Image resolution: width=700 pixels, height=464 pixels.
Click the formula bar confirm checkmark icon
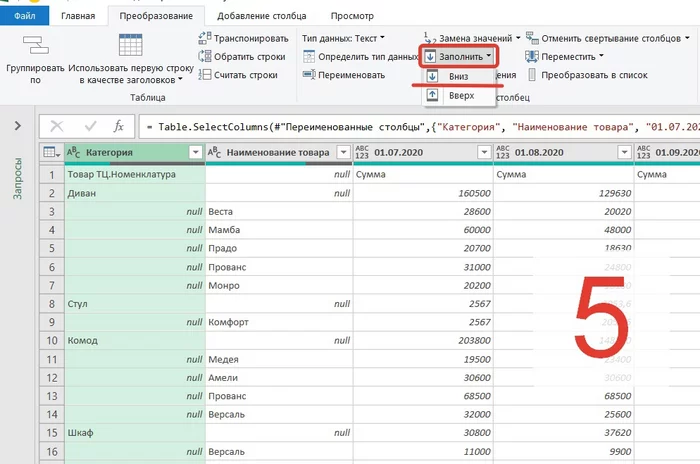tap(90, 126)
